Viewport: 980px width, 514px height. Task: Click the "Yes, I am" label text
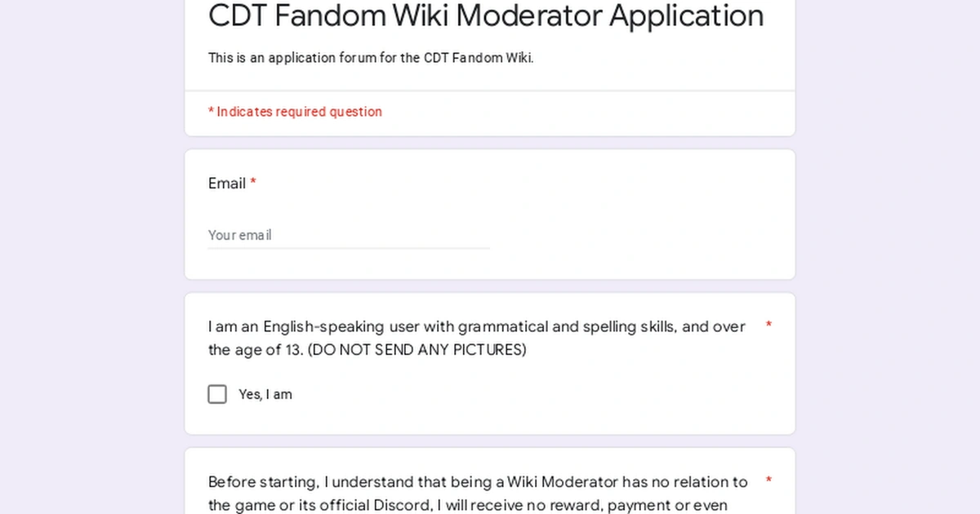(264, 394)
